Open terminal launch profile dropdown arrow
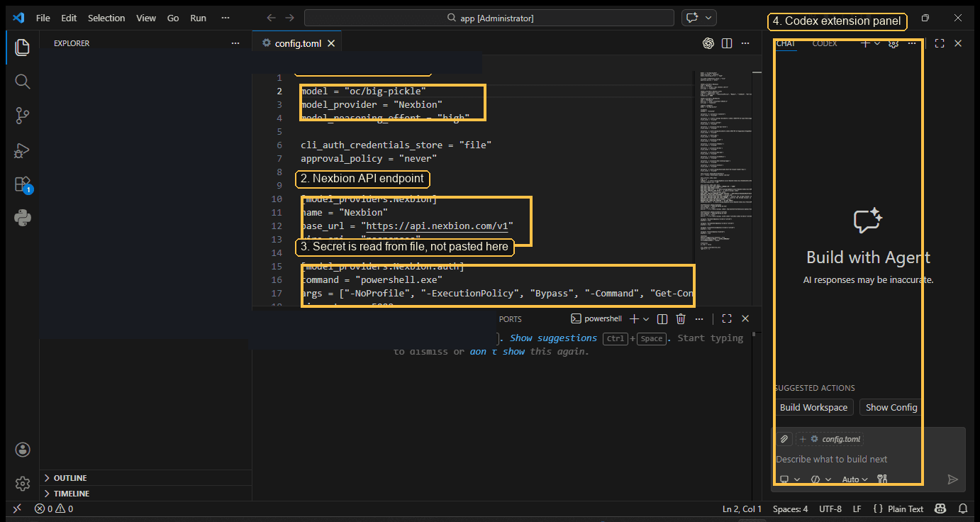 646,319
